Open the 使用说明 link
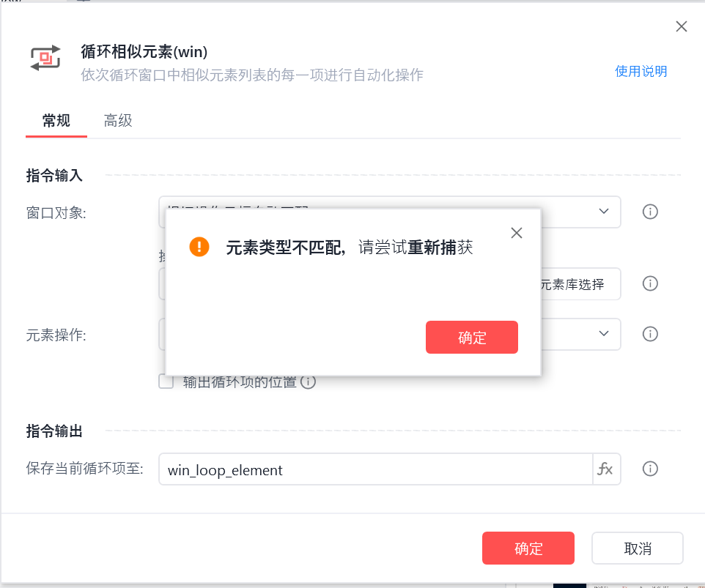705x588 pixels. pyautogui.click(x=641, y=71)
